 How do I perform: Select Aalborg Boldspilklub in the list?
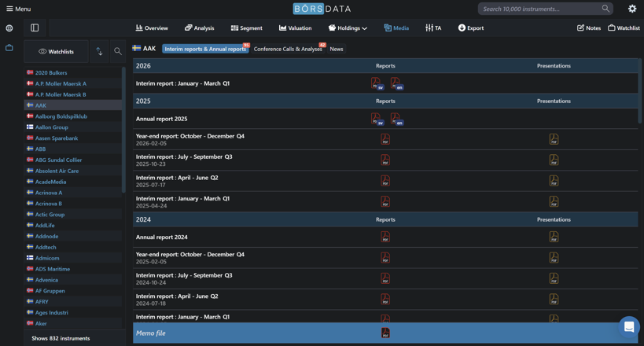(61, 116)
